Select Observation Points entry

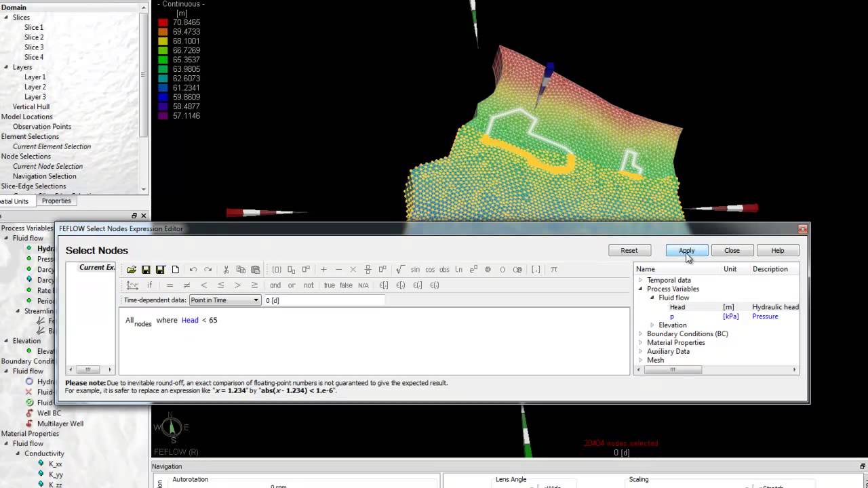tap(42, 127)
